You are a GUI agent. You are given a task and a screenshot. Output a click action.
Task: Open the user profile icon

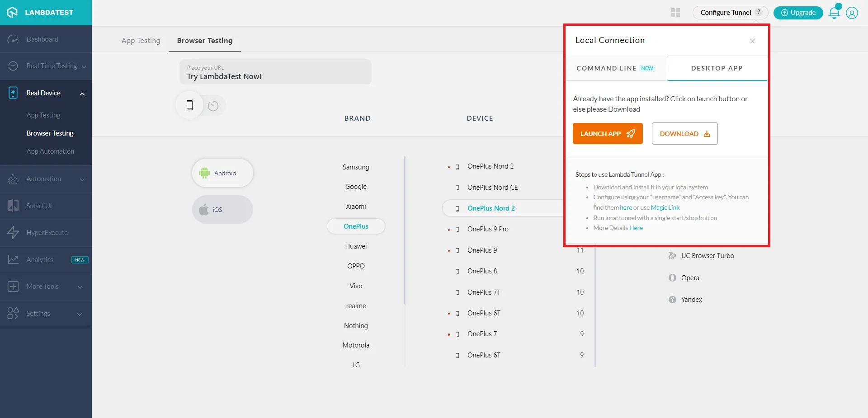click(852, 13)
